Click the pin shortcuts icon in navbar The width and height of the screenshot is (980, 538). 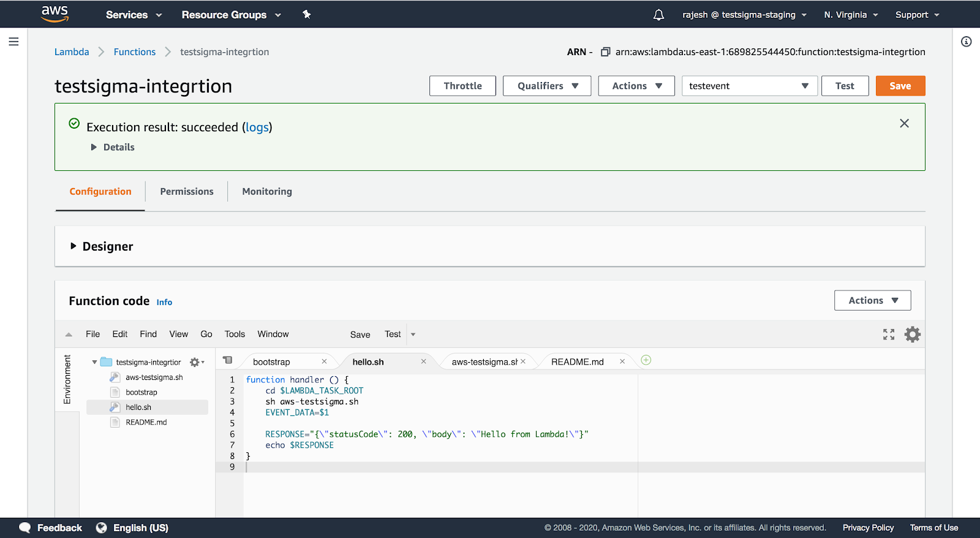coord(307,15)
